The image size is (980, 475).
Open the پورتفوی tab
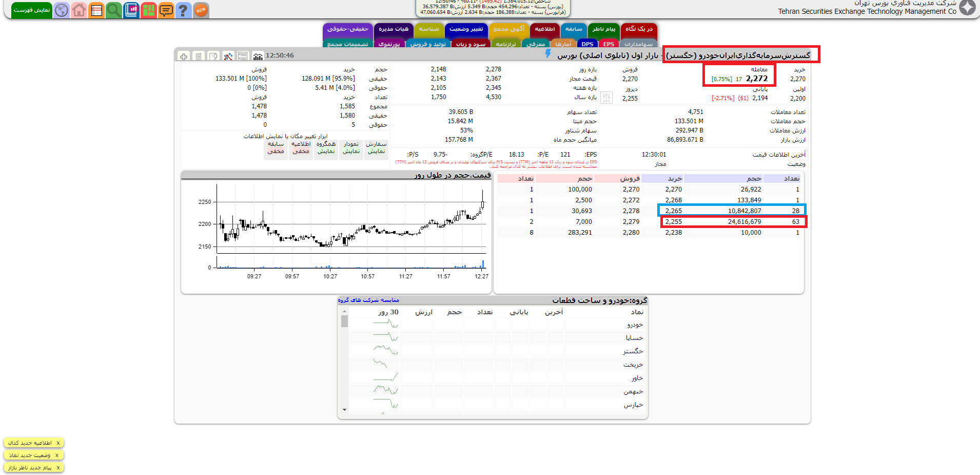coord(389,44)
